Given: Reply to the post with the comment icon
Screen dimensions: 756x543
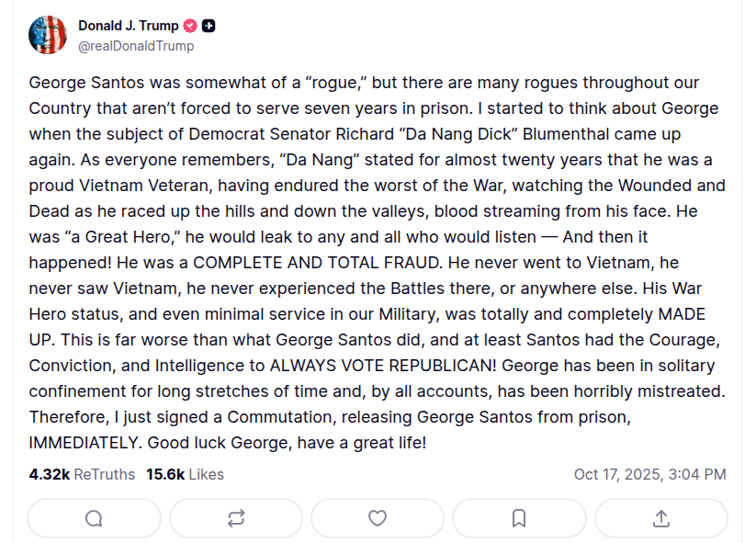Looking at the screenshot, I should (94, 518).
